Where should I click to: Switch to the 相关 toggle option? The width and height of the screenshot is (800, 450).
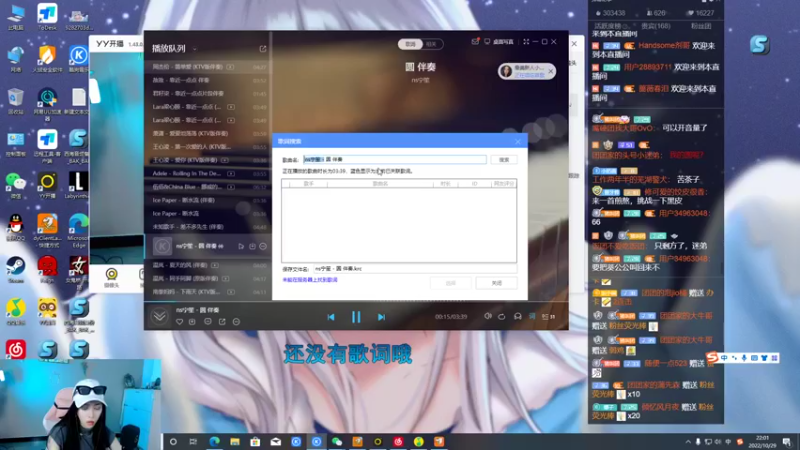point(432,44)
